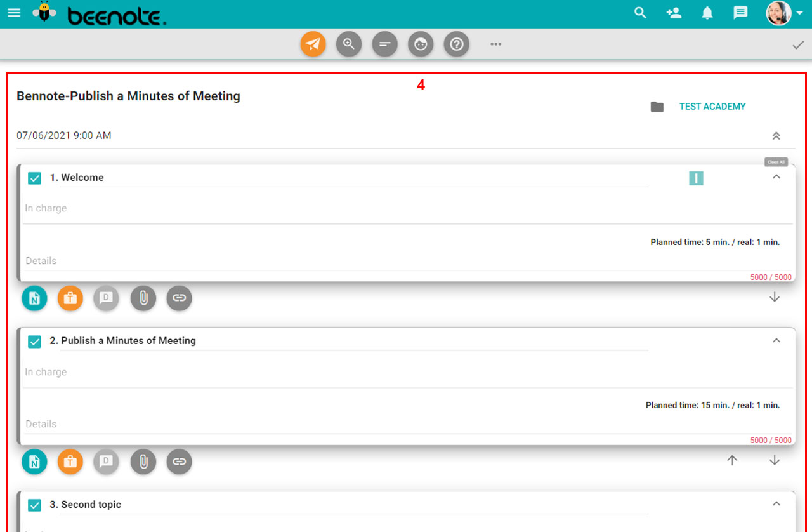
Task: Add a link to the Welcome topic
Action: point(180,298)
